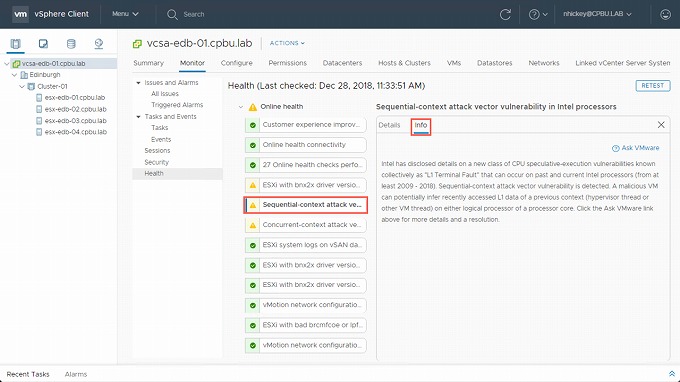Open the Networking inventory icon
680x382 pixels.
coord(99,44)
